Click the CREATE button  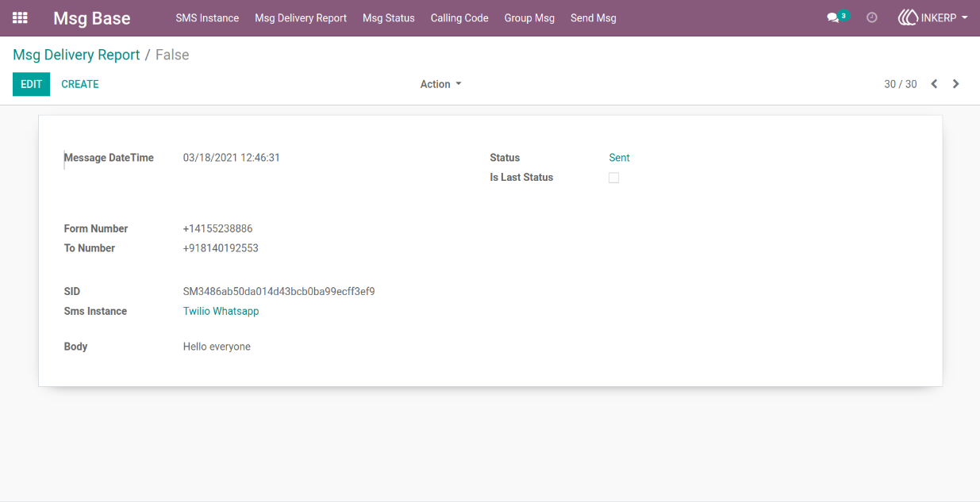[80, 84]
